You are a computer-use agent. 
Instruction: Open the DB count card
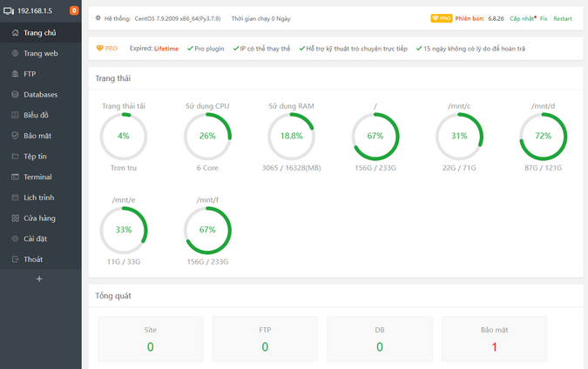[x=380, y=339]
